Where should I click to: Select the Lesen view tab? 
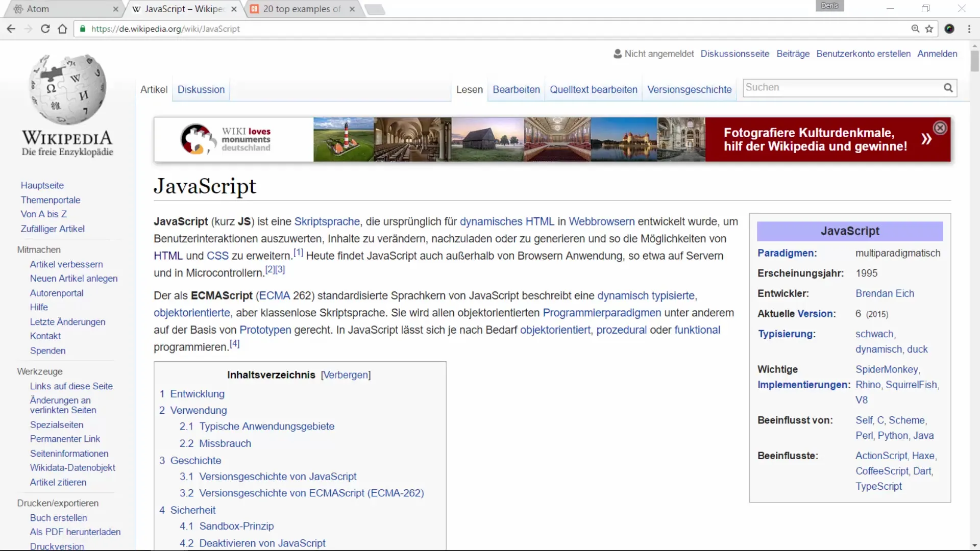coord(470,90)
